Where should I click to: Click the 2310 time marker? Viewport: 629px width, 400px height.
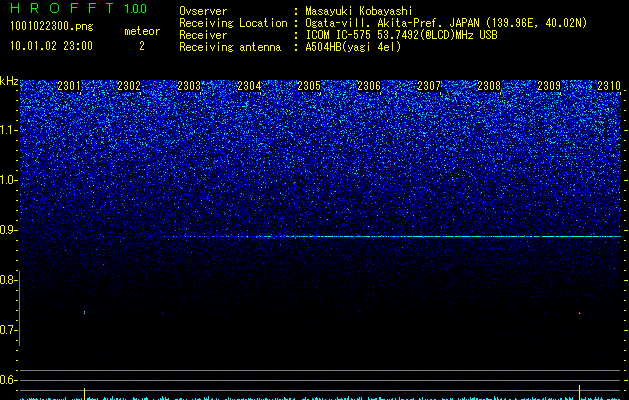pos(609,86)
